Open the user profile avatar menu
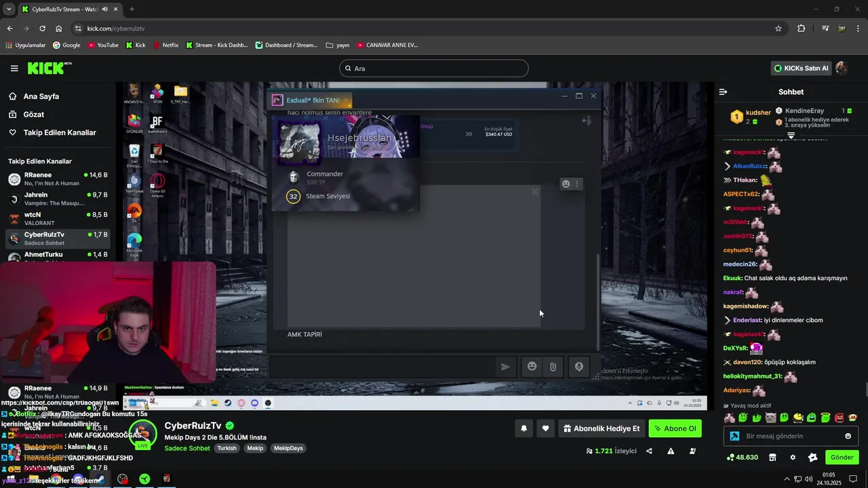The width and height of the screenshot is (868, 488). 842,68
